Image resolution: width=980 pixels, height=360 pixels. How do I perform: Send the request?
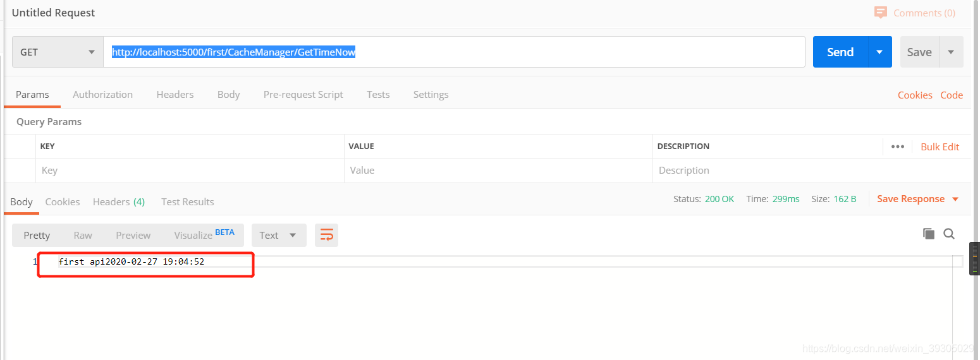coord(840,52)
